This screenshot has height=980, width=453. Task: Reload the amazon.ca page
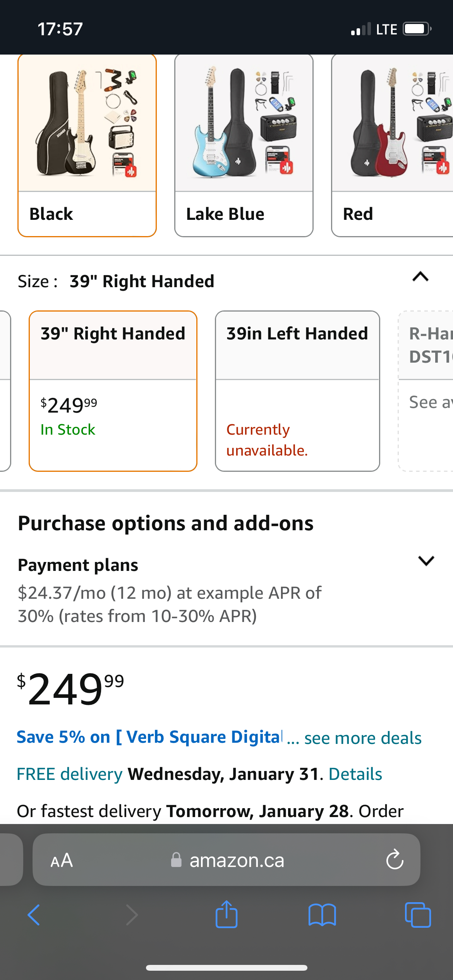pyautogui.click(x=395, y=860)
